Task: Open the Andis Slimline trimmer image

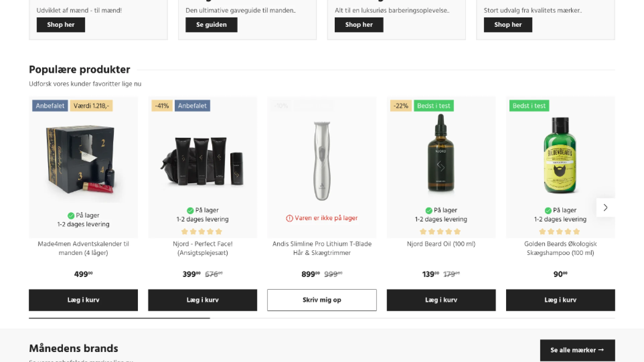Action: 322,161
